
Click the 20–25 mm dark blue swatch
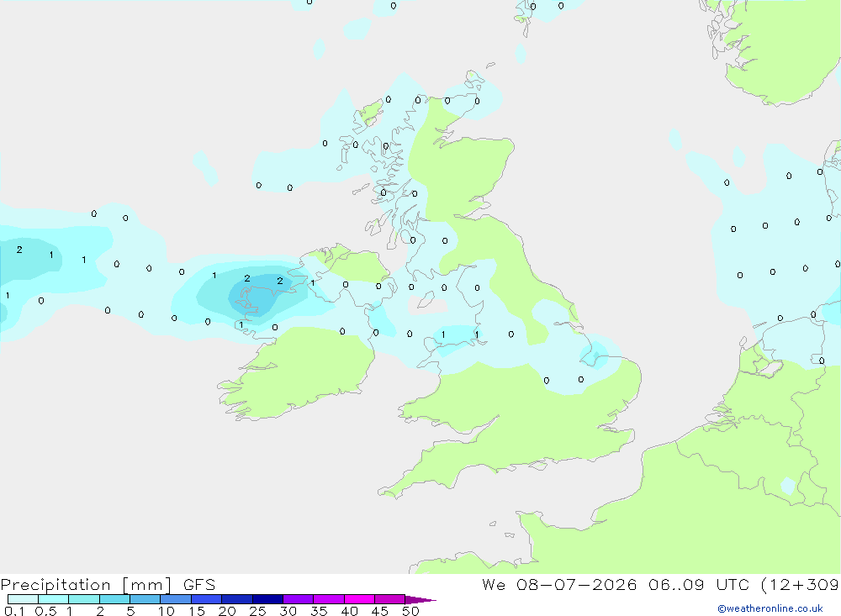click(237, 599)
